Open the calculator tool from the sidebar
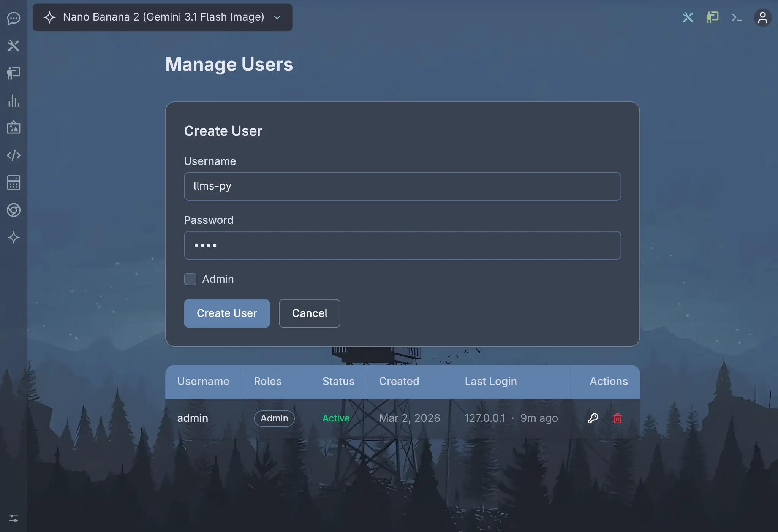This screenshot has width=778, height=532. [x=14, y=183]
